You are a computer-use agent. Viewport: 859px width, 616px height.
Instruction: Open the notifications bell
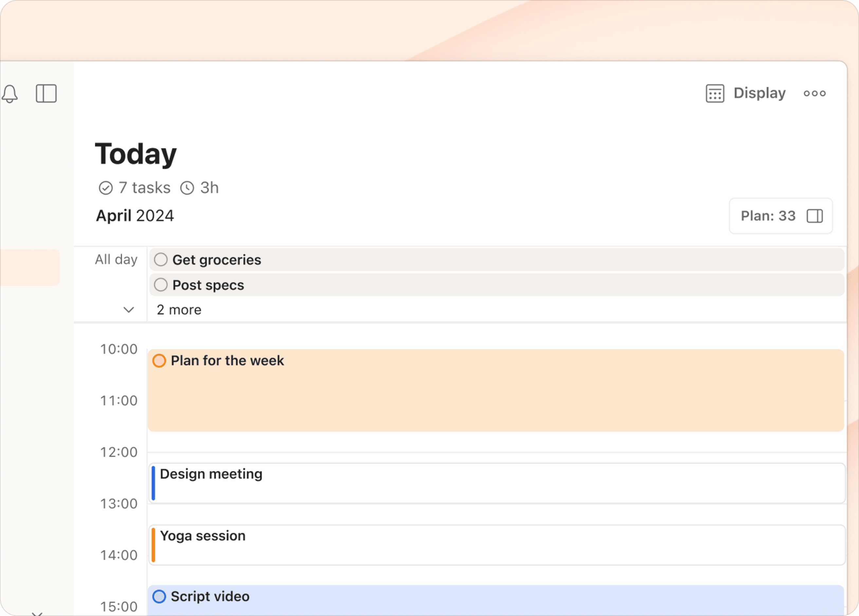point(10,94)
